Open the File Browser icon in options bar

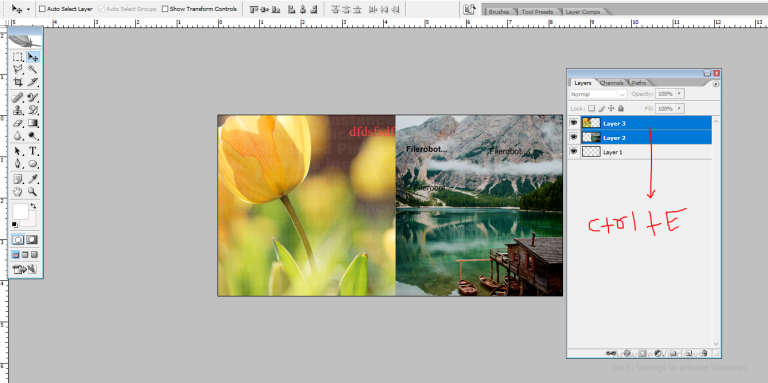(469, 9)
